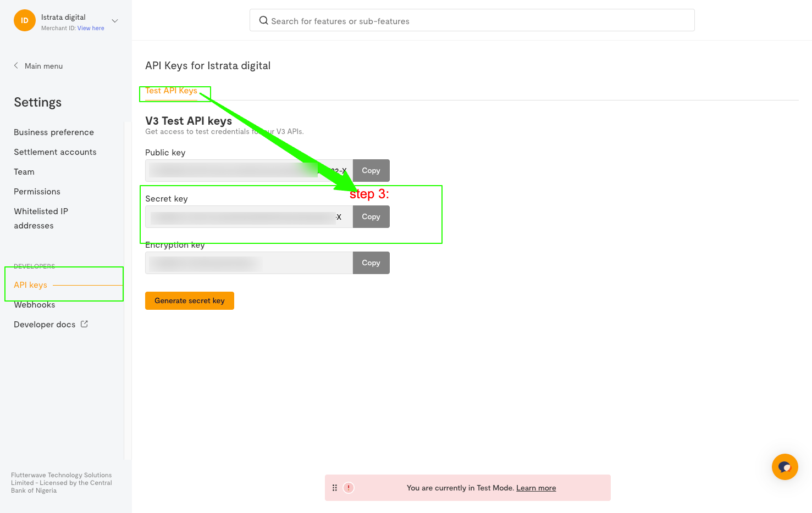Expand the Istrata digital account dropdown

(x=115, y=21)
